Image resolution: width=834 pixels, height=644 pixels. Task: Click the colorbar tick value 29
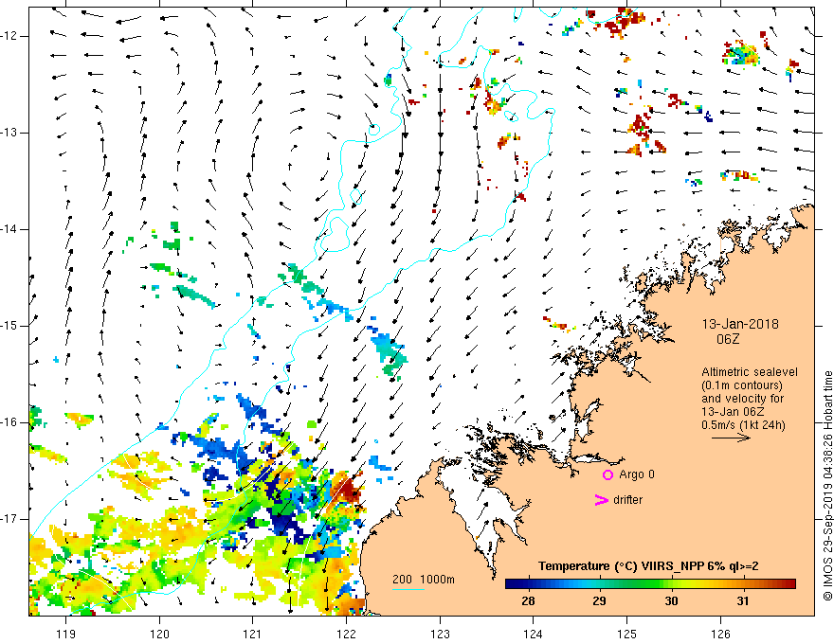[x=599, y=601]
